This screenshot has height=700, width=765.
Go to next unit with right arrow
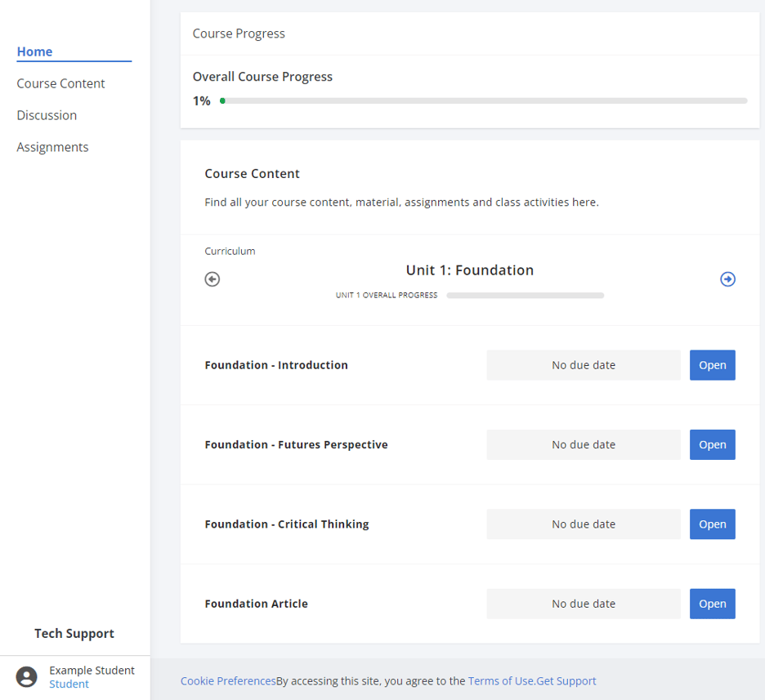[x=727, y=279]
